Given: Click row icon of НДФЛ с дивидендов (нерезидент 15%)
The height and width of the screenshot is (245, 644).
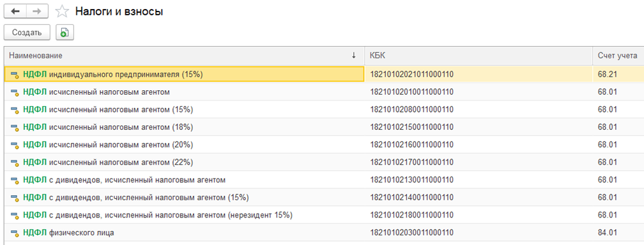Looking at the screenshot, I should 15,216.
